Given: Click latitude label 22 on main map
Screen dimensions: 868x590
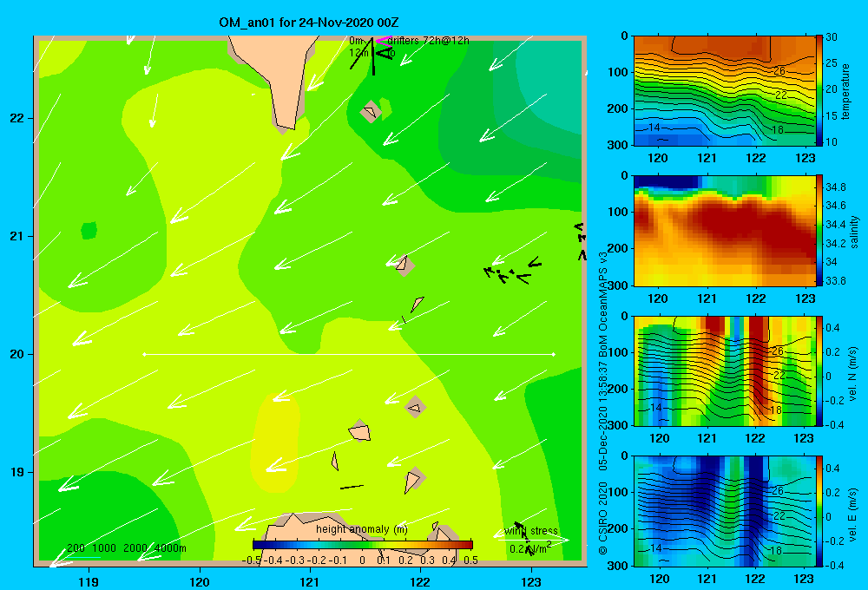Looking at the screenshot, I should (x=17, y=118).
